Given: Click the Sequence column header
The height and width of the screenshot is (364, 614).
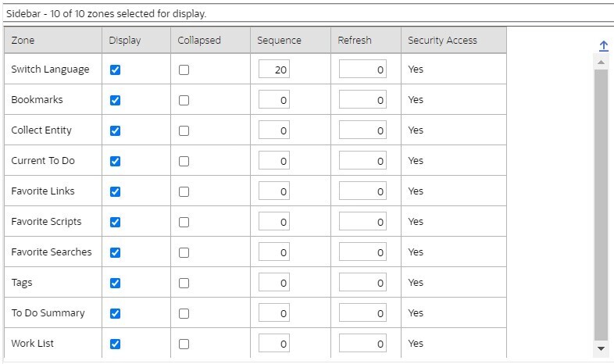Looking at the screenshot, I should pyautogui.click(x=279, y=40).
